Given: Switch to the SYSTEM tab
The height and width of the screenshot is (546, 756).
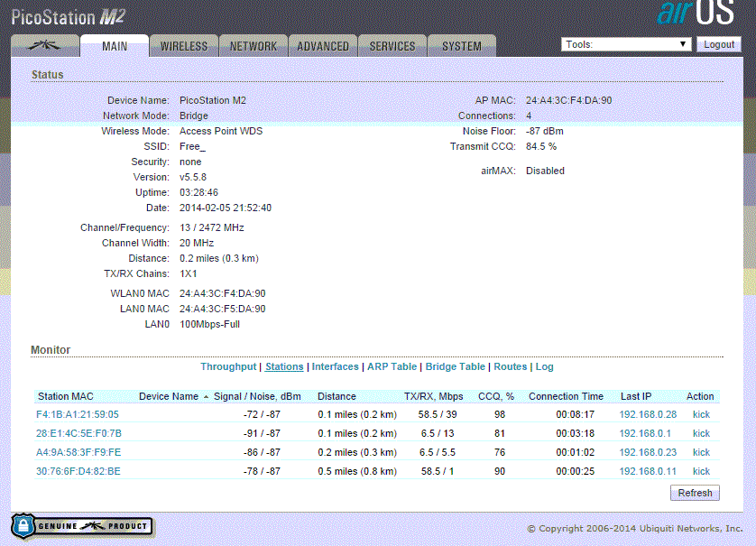Looking at the screenshot, I should coord(461,46).
